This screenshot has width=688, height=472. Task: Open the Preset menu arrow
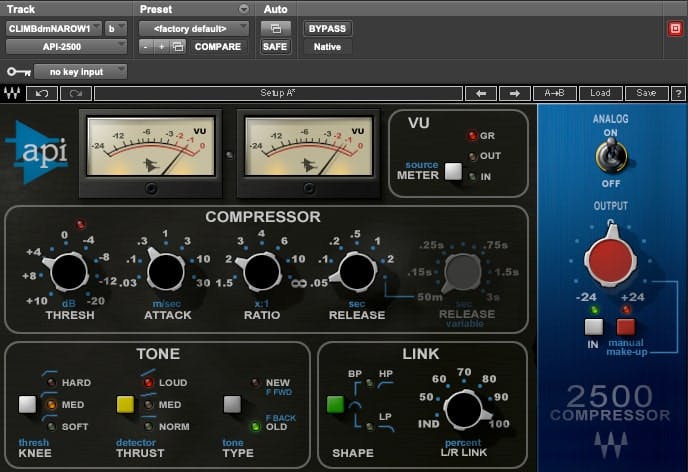tap(244, 9)
